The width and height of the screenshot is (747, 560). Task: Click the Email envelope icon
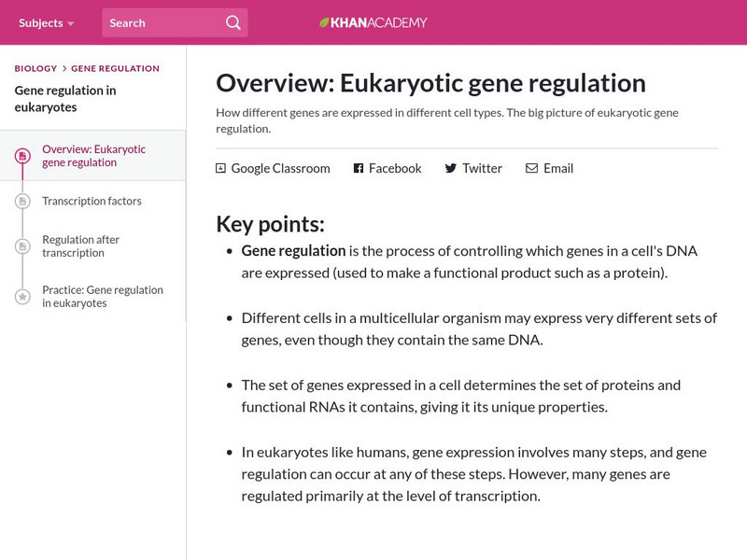pos(531,169)
